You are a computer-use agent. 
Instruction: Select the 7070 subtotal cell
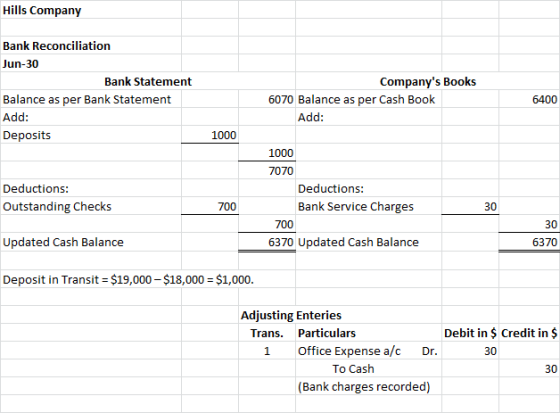(281, 171)
